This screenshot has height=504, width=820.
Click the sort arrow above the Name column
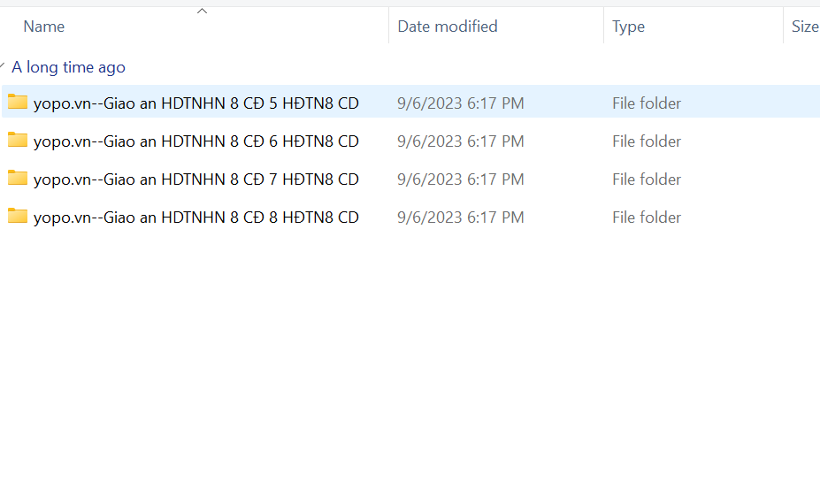pos(202,11)
